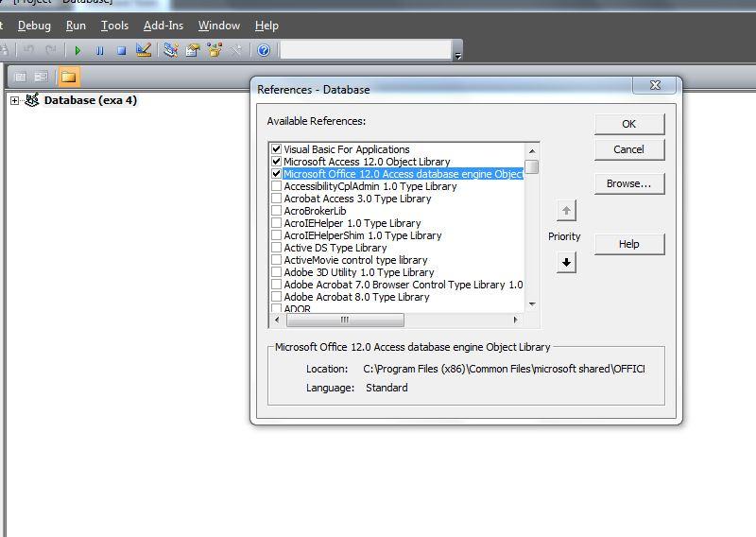
Task: Click the Browse... button
Action: coord(628,183)
